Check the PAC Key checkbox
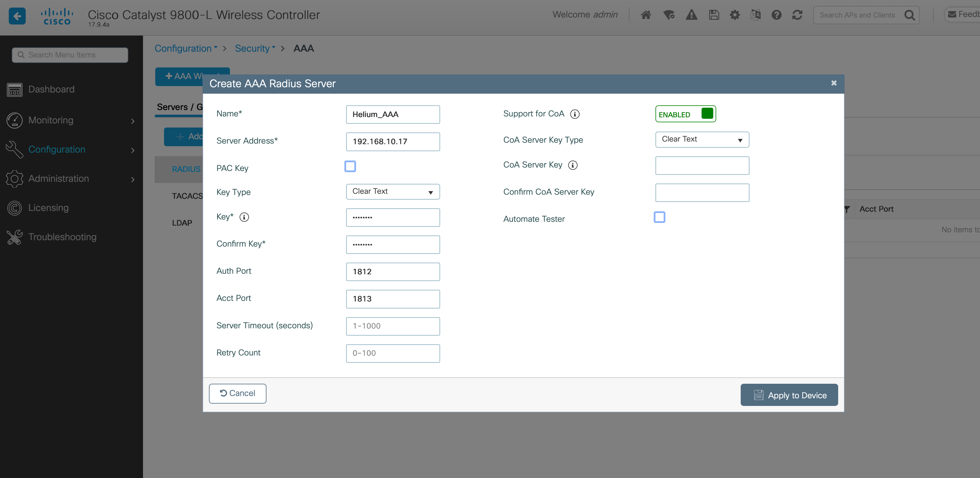Screen dimensions: 980x478 tap(350, 167)
